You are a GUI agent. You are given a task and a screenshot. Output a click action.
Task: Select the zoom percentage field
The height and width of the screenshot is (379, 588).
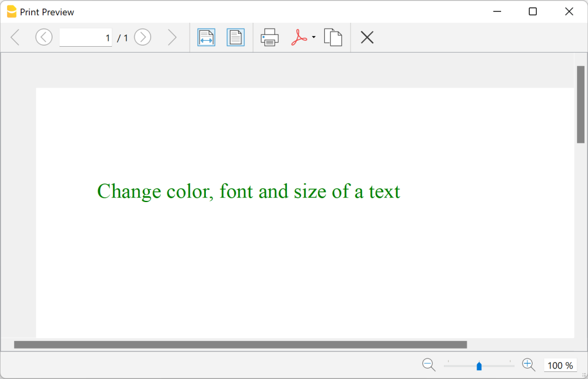559,364
